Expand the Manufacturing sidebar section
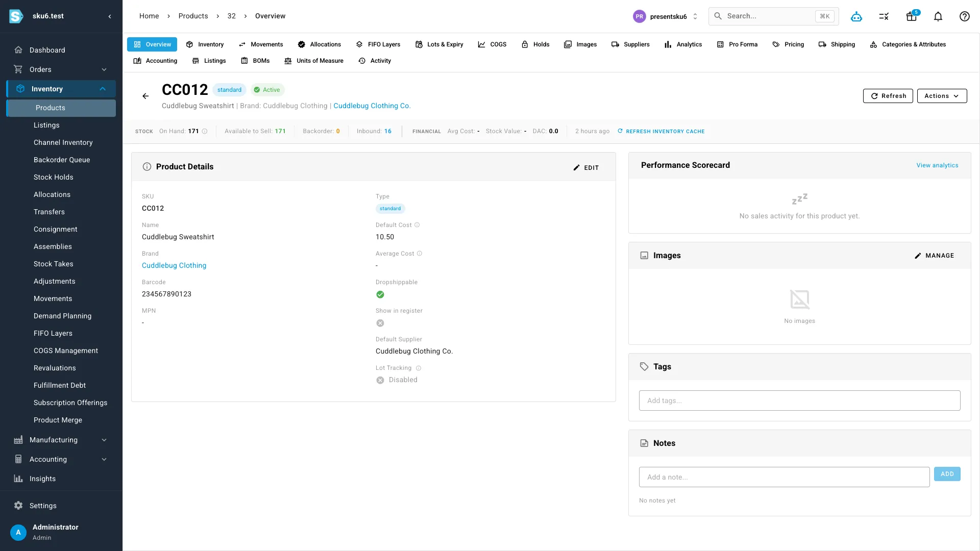The width and height of the screenshot is (980, 551). (61, 440)
